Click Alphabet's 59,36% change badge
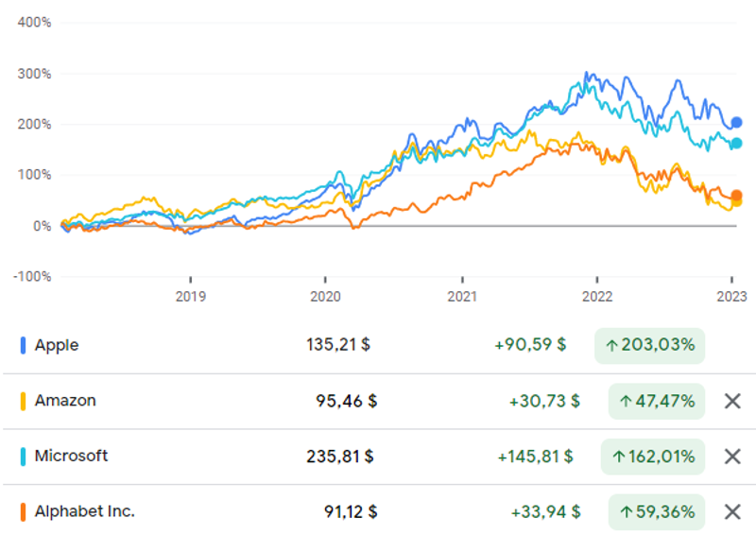This screenshot has height=535, width=756. 656,512
